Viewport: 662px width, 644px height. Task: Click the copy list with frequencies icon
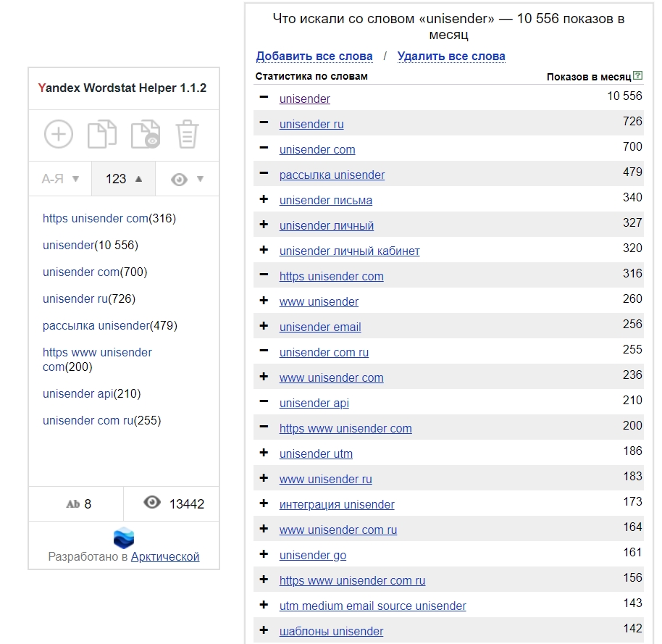[146, 134]
